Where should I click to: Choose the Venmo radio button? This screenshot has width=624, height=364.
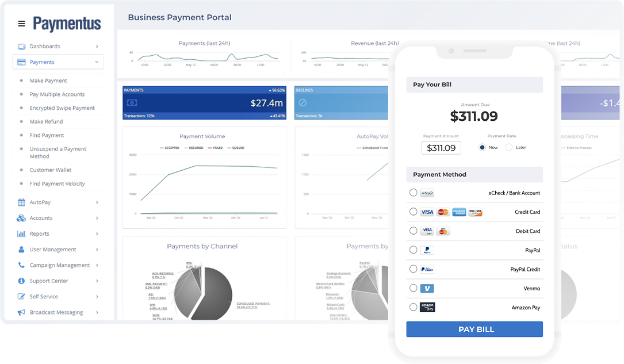414,288
